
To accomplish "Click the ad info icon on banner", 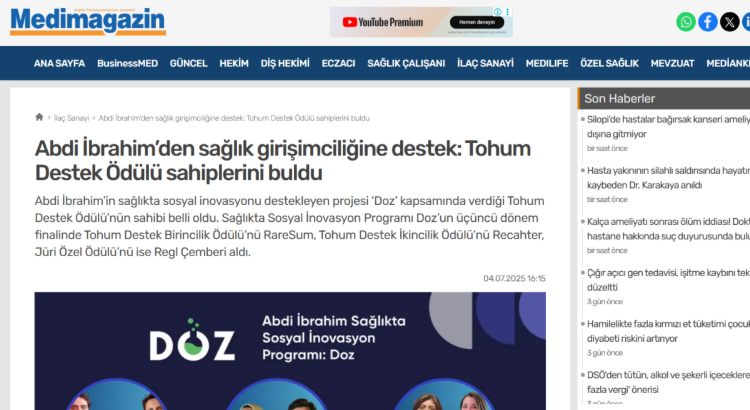I will pyautogui.click(x=498, y=12).
